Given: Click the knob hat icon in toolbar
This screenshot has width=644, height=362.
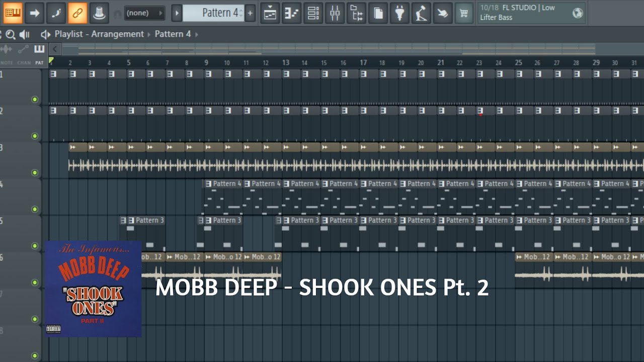Looking at the screenshot, I should pyautogui.click(x=99, y=13).
